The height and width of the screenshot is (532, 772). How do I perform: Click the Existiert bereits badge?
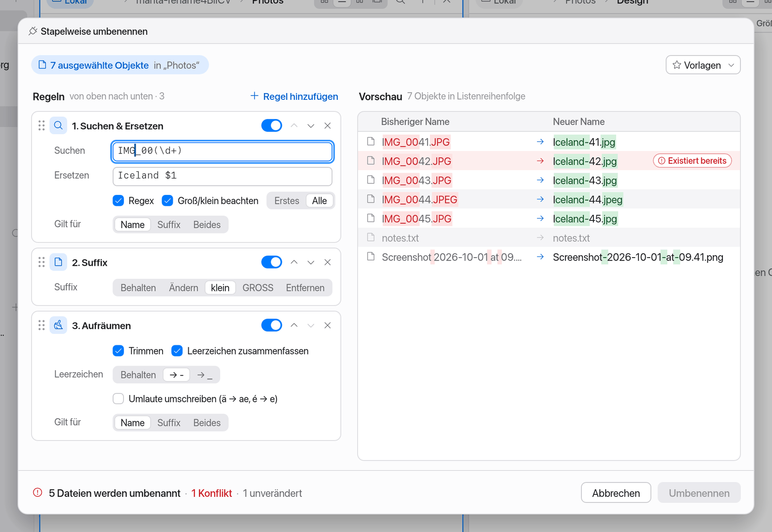coord(692,161)
